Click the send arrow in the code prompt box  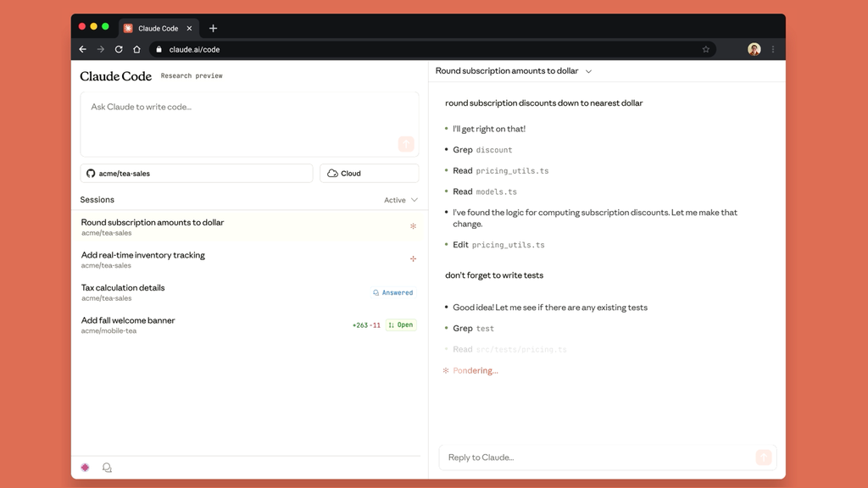point(406,144)
